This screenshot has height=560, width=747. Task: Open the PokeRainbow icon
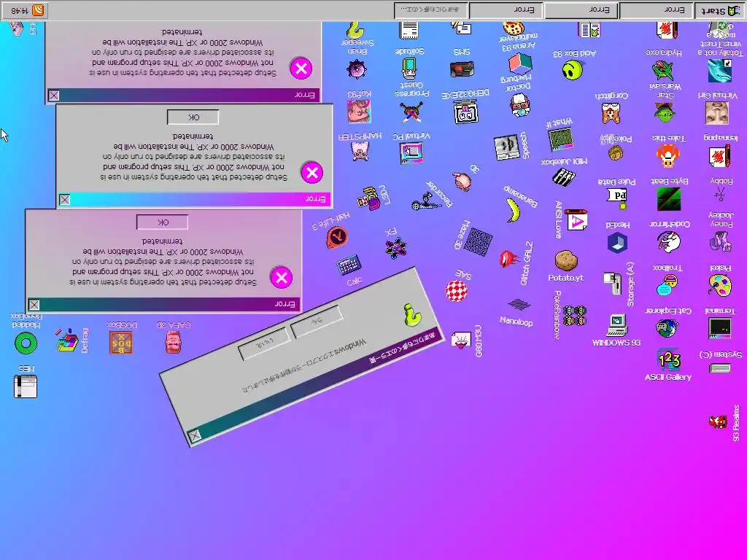575,315
